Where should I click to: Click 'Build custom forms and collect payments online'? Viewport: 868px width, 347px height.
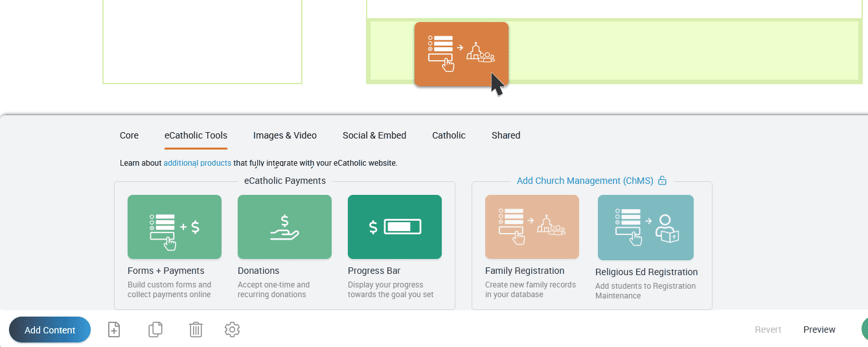(170, 289)
